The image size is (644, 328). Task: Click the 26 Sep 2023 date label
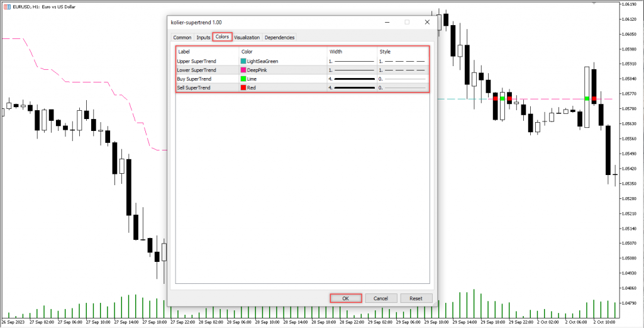[14, 322]
